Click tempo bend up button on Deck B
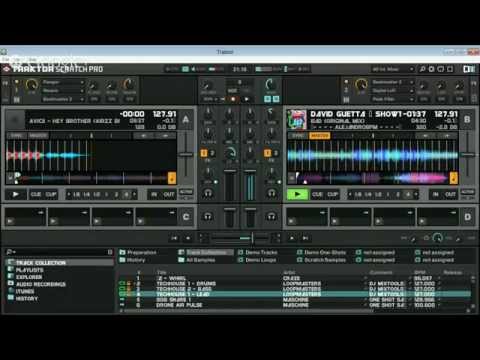The width and height of the screenshot is (480, 360). click(447, 136)
